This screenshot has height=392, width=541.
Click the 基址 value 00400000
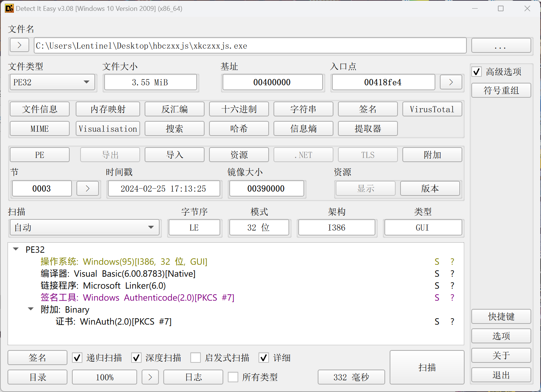(272, 82)
